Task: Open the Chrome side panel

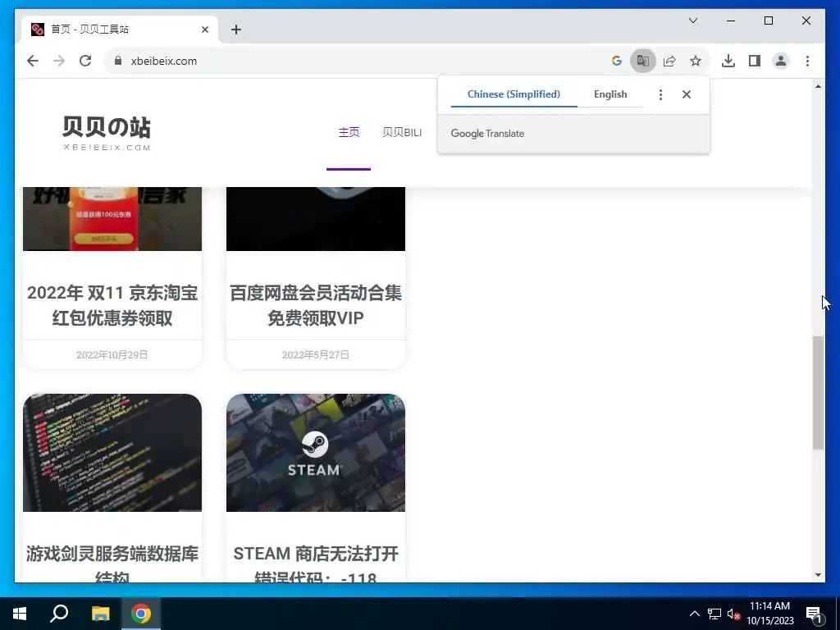Action: [x=755, y=61]
